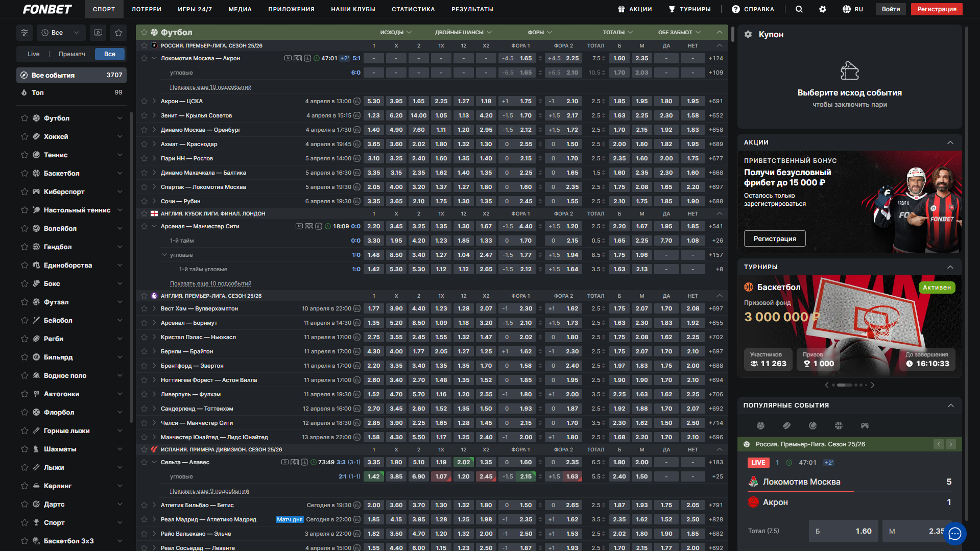
Task: Open Акции gift icon link
Action: (635, 9)
